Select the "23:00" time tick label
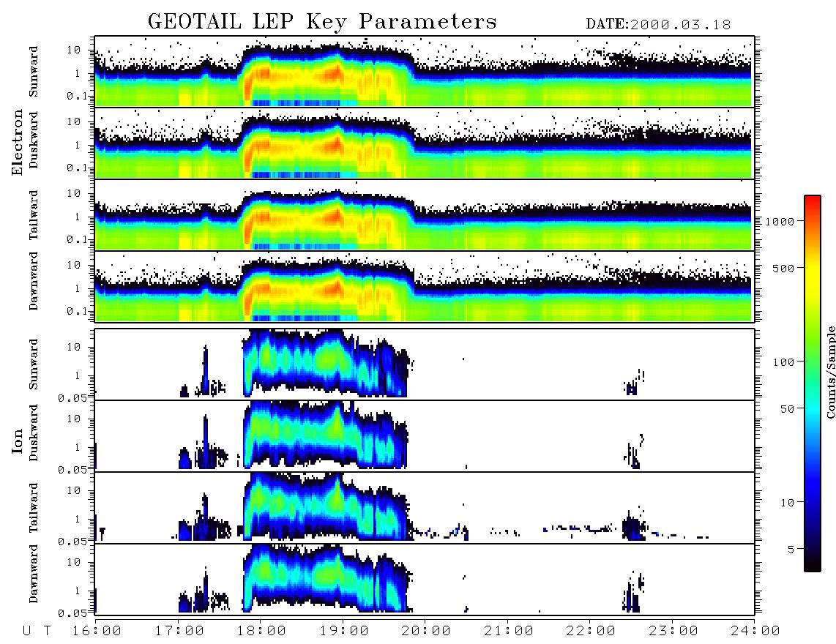 pos(673,631)
